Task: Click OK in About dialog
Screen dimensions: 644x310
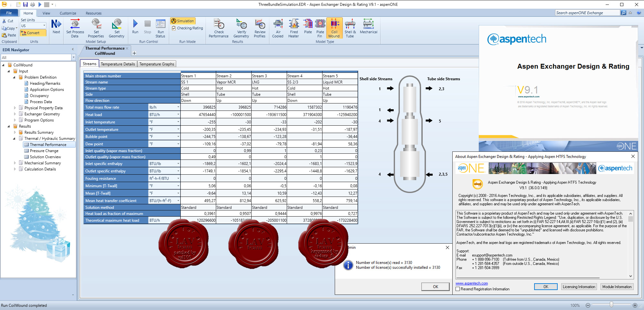Action: tap(546, 286)
